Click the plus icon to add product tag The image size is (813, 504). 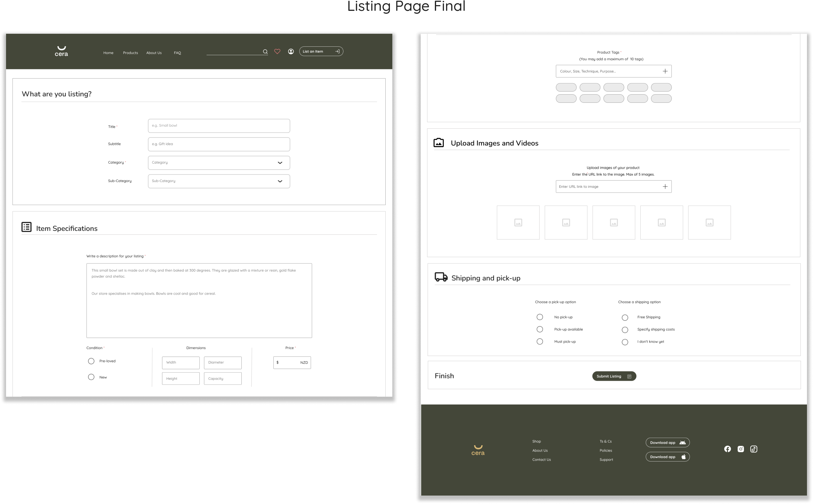pos(665,71)
